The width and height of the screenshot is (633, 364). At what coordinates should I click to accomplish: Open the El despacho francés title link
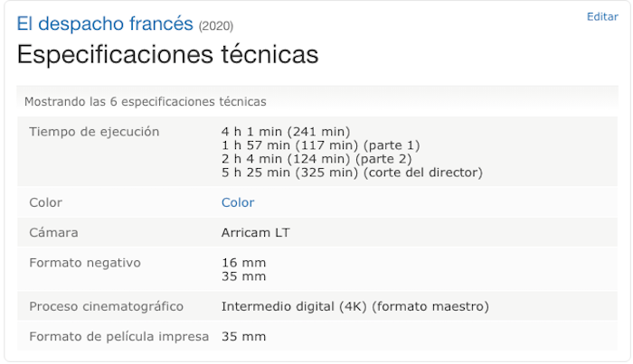105,23
